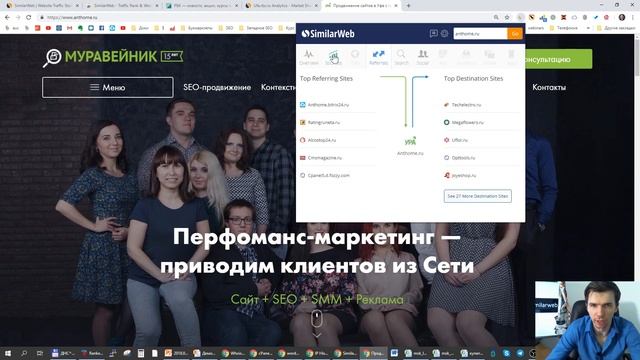Open referring site Anthome.bitrix24.ru
This screenshot has height=360, width=640.
[328, 105]
